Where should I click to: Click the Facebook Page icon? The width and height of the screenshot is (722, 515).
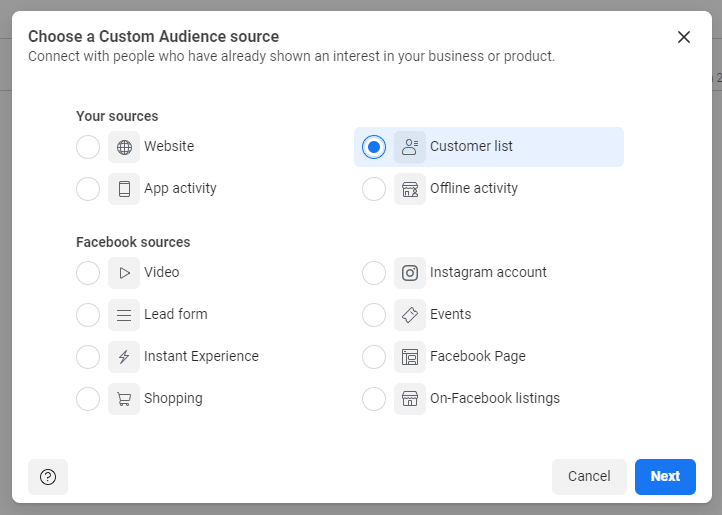(410, 357)
